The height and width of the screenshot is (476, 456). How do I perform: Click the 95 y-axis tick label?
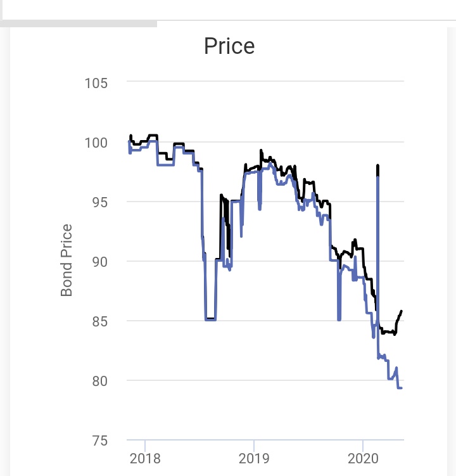99,202
